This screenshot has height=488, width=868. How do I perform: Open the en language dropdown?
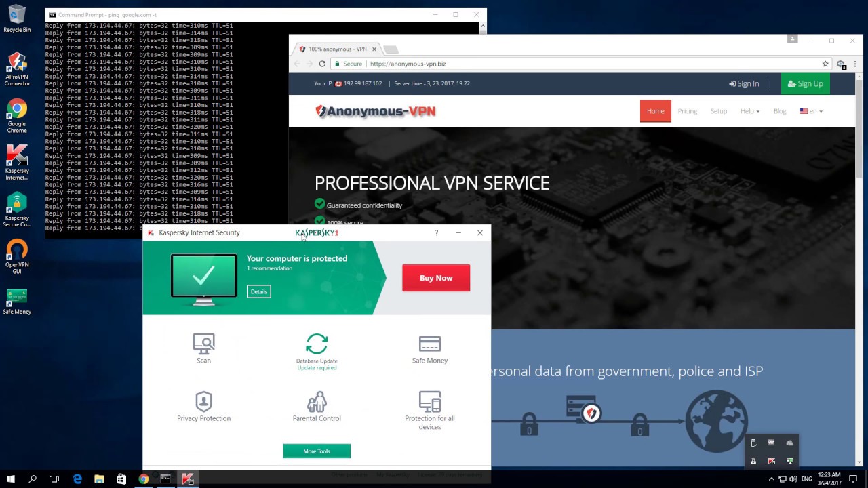pyautogui.click(x=811, y=111)
